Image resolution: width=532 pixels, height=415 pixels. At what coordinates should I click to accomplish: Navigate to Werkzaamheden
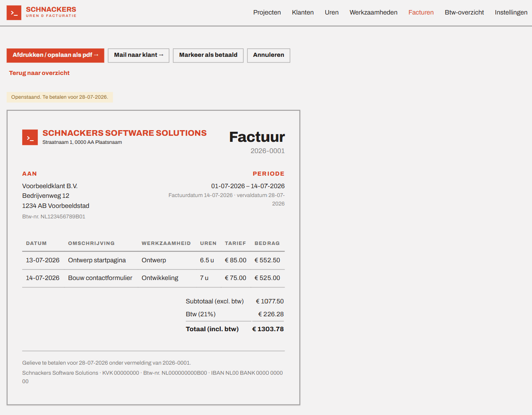(x=373, y=12)
